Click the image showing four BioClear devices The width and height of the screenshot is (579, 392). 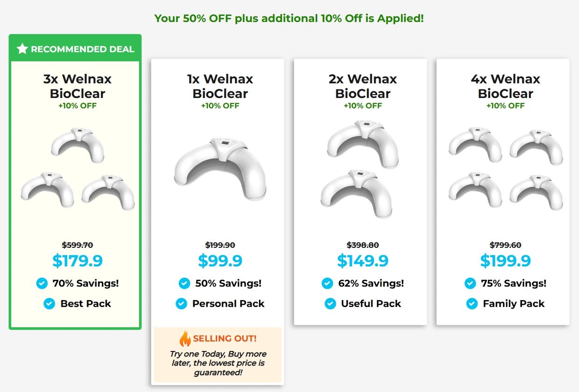506,169
